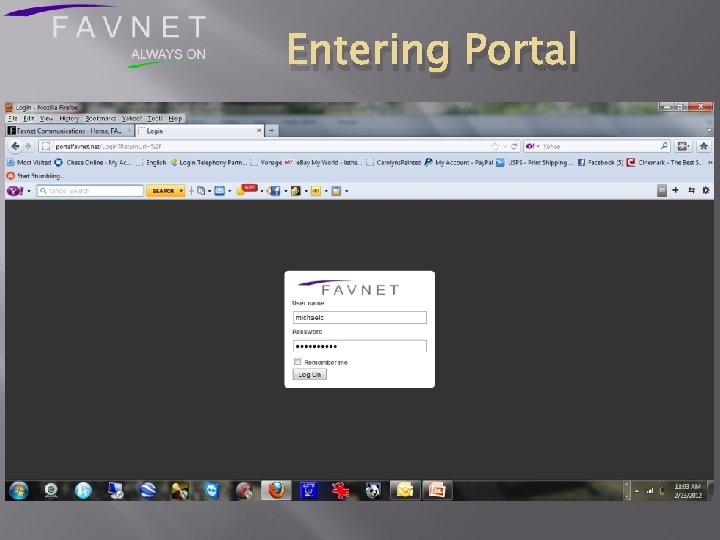Click the Windows Start orb
This screenshot has height=540, width=720.
click(18, 491)
